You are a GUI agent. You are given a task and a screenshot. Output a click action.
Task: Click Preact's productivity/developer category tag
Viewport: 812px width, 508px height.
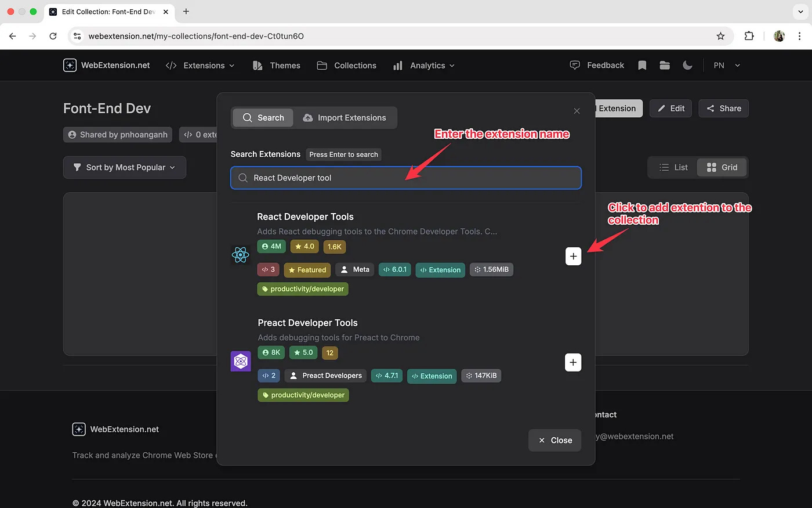[x=303, y=395]
